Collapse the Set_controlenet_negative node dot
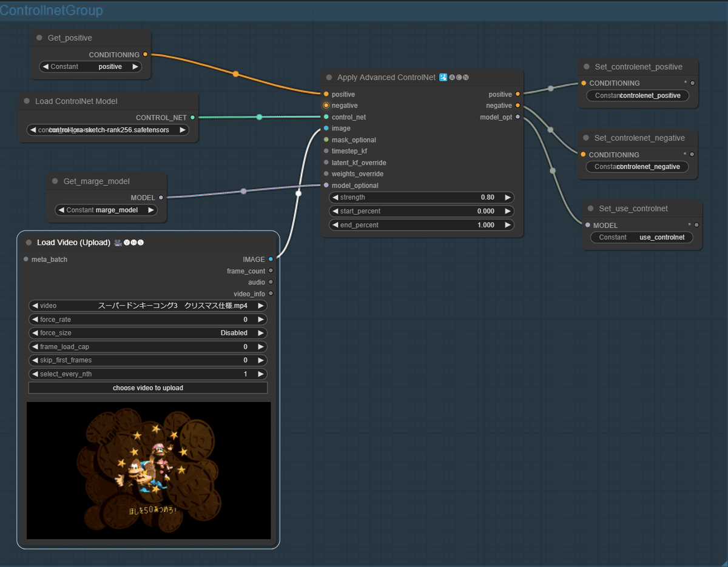This screenshot has height=567, width=728. (586, 138)
